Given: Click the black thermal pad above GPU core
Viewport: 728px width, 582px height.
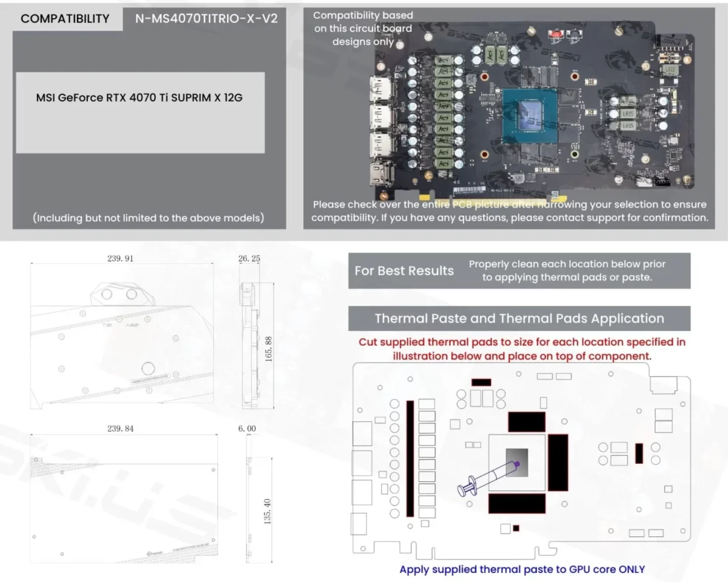Looking at the screenshot, I should [x=527, y=421].
